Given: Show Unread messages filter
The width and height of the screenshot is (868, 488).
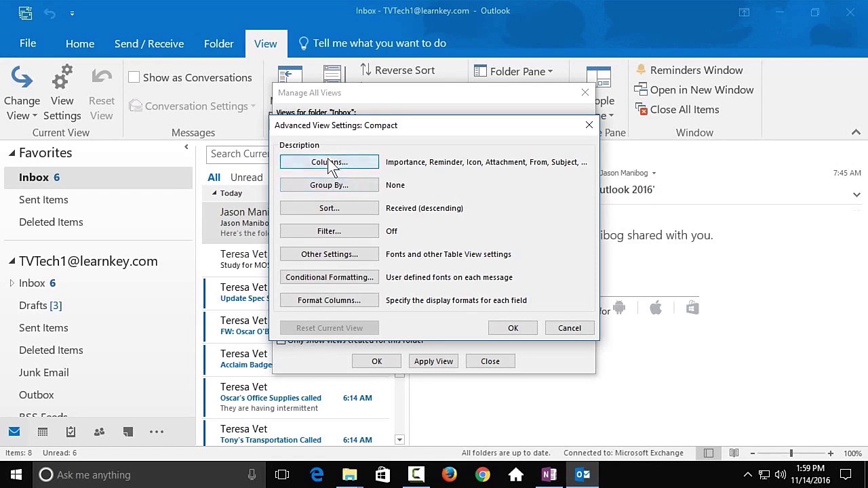Looking at the screenshot, I should tap(246, 178).
